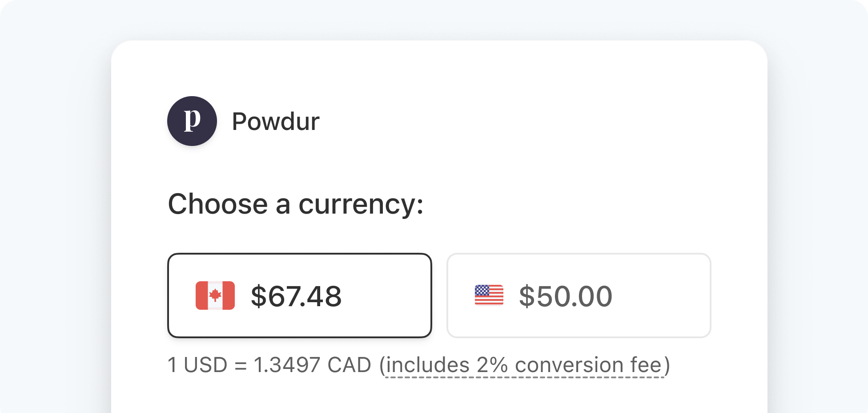Select the $50.00 USD currency option
Viewport: 868px width, 413px height.
coord(579,296)
